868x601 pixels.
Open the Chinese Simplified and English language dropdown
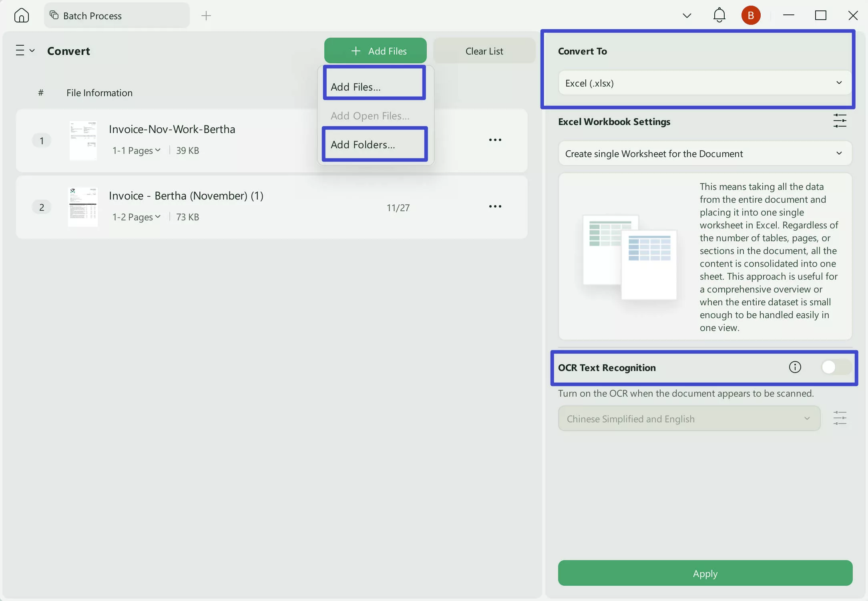click(x=689, y=418)
